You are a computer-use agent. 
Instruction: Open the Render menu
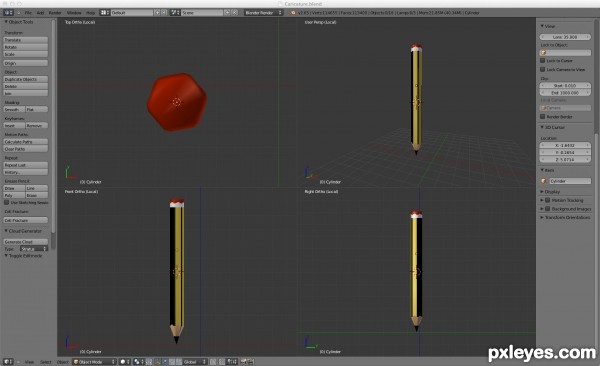55,13
